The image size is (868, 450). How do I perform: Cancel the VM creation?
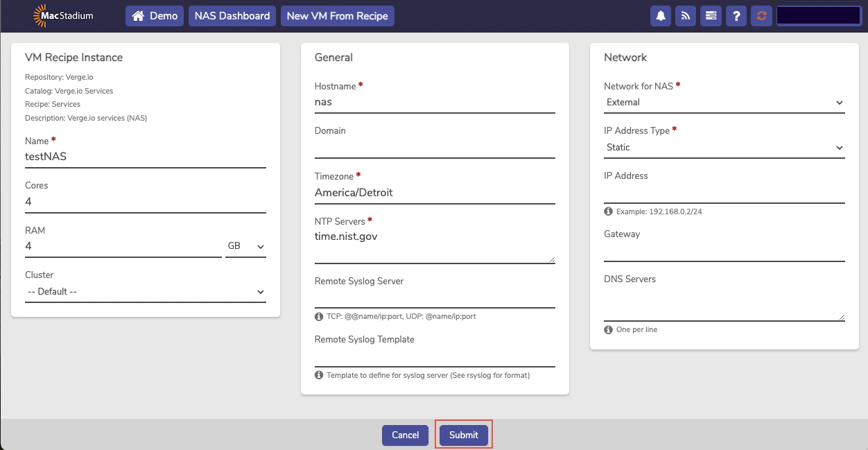(x=405, y=435)
